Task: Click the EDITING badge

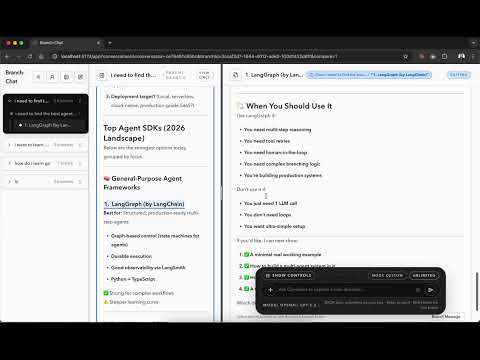Action: click(459, 75)
